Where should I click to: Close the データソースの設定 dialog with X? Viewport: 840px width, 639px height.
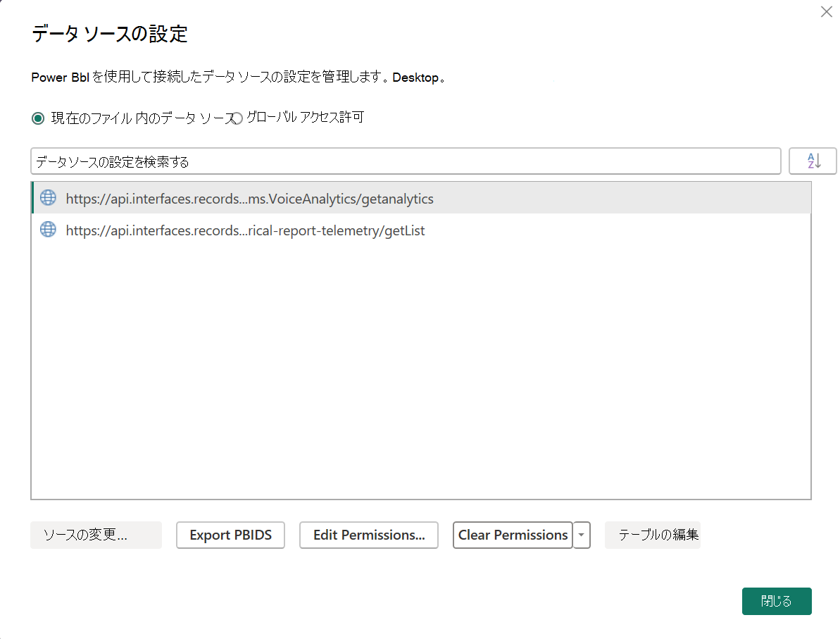(826, 12)
